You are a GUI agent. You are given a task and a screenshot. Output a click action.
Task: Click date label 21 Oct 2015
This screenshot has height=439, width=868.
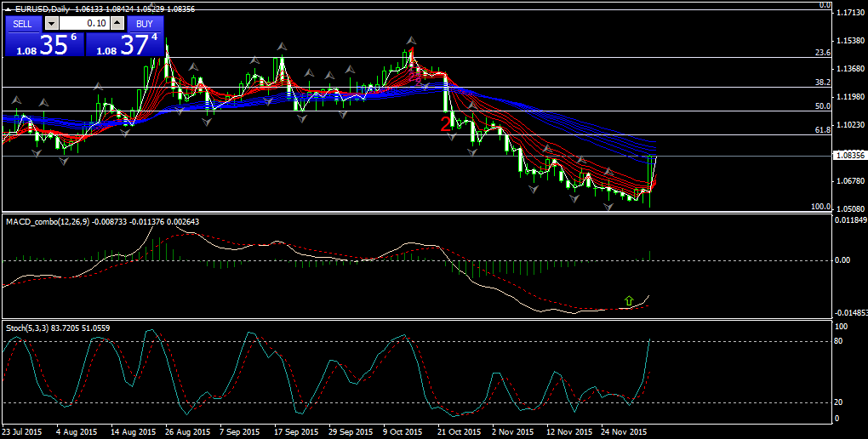(x=459, y=431)
